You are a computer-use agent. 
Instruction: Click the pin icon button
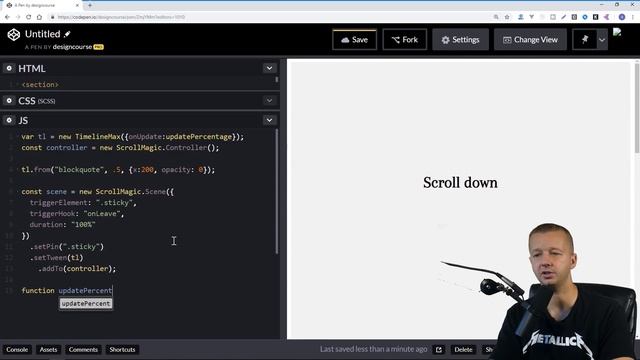pos(584,40)
